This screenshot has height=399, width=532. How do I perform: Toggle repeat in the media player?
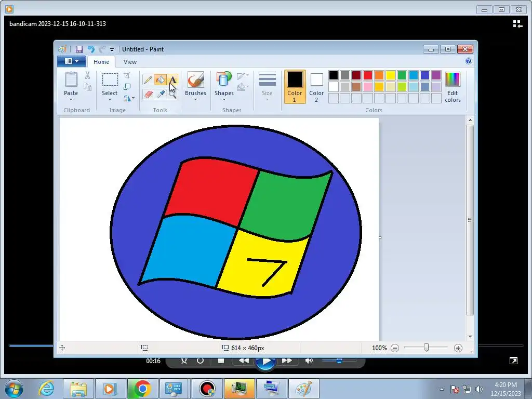click(x=200, y=361)
